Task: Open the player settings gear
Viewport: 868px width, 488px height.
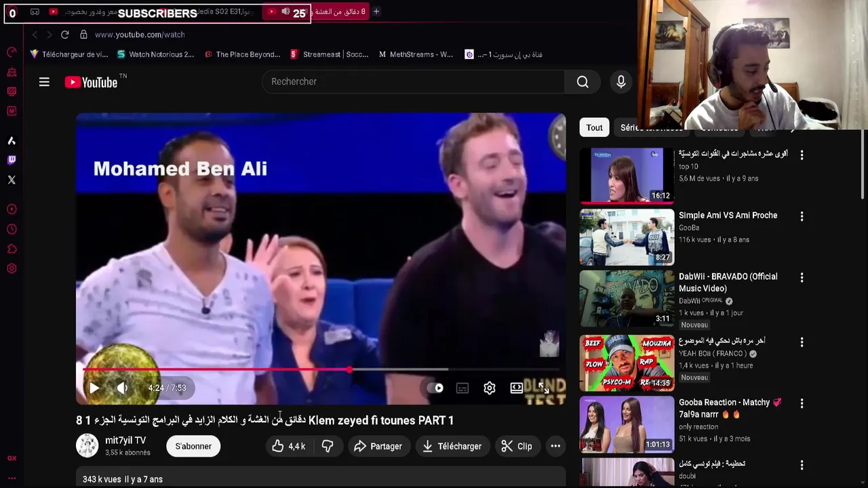Action: point(490,388)
